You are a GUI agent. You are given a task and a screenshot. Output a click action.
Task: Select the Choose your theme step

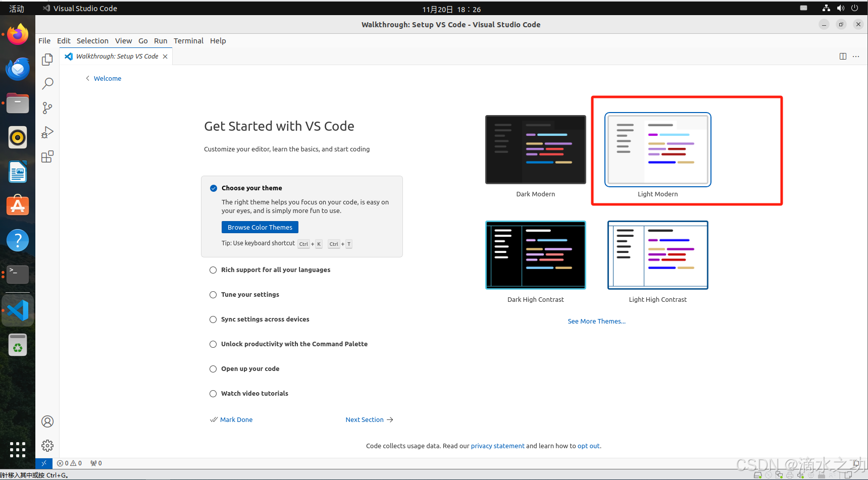[x=302, y=217]
